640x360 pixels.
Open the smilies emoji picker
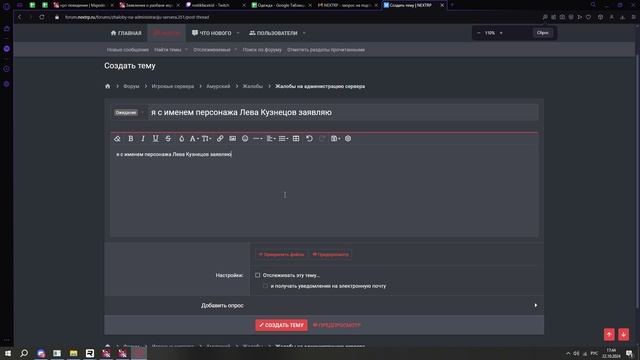point(245,139)
